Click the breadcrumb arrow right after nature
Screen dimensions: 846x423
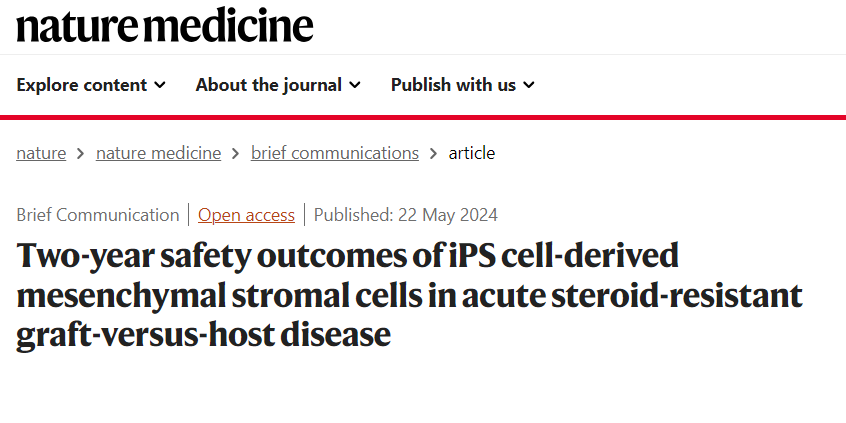81,154
